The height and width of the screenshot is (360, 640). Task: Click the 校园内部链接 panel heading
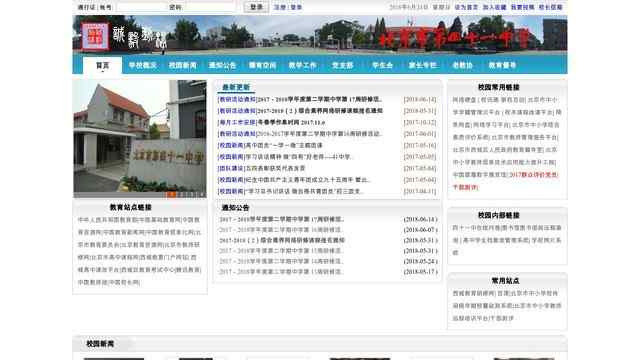[x=498, y=215]
